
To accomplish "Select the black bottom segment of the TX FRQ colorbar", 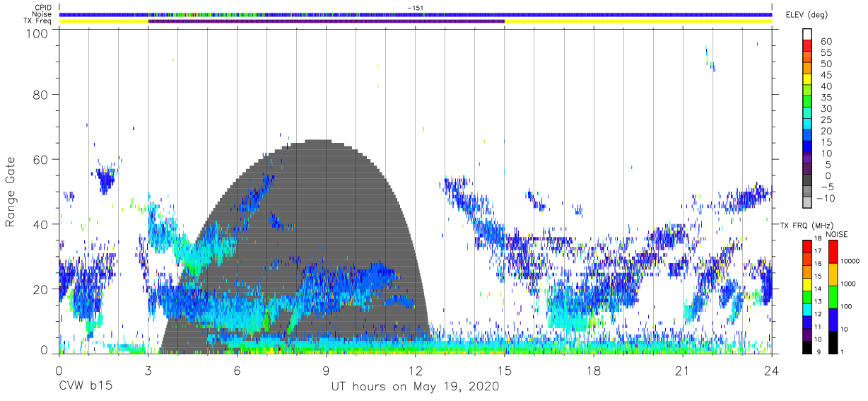I will [x=807, y=347].
